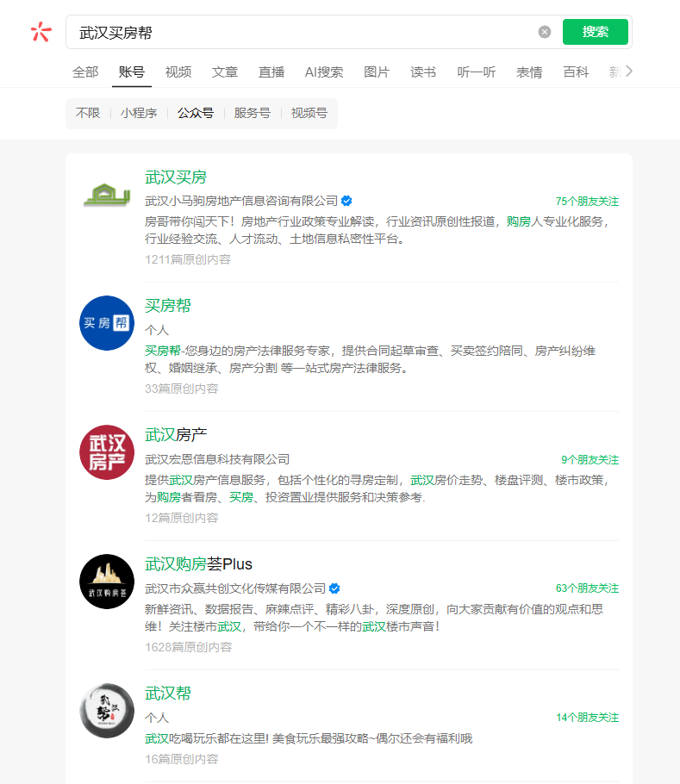The height and width of the screenshot is (784, 680).
Task: Clear the search box with the X icon
Action: click(x=545, y=32)
